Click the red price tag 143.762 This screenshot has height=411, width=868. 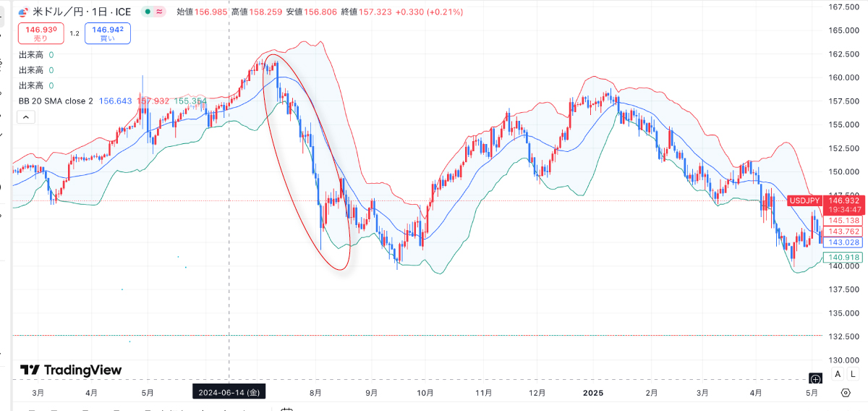pos(843,232)
